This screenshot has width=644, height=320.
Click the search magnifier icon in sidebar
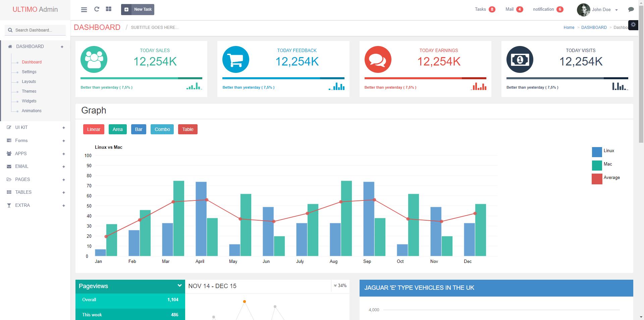[10, 30]
